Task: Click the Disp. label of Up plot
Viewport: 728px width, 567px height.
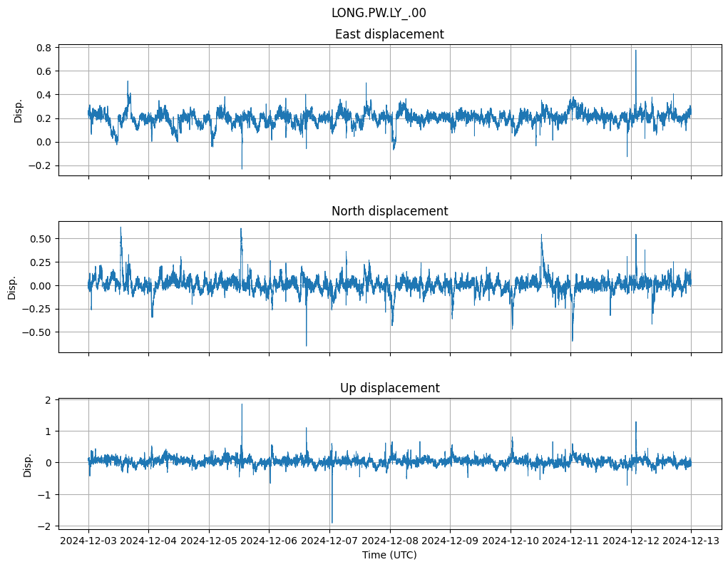Action: [28, 464]
